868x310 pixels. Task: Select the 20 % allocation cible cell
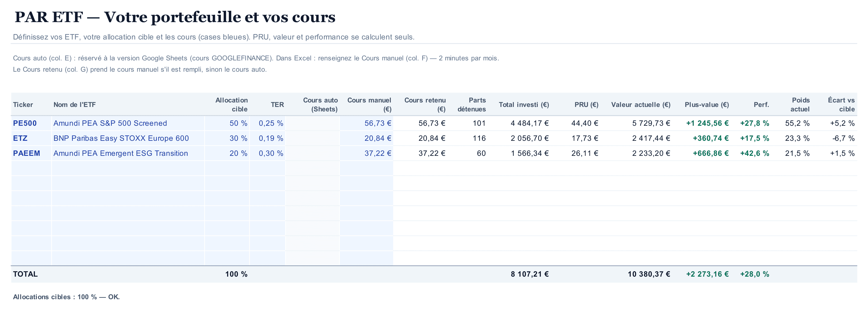tap(227, 153)
